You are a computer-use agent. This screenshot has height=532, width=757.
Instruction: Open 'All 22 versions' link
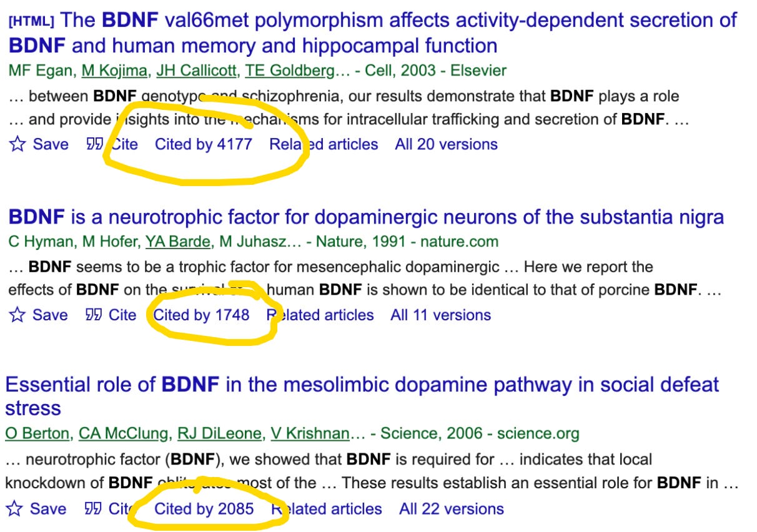451,509
